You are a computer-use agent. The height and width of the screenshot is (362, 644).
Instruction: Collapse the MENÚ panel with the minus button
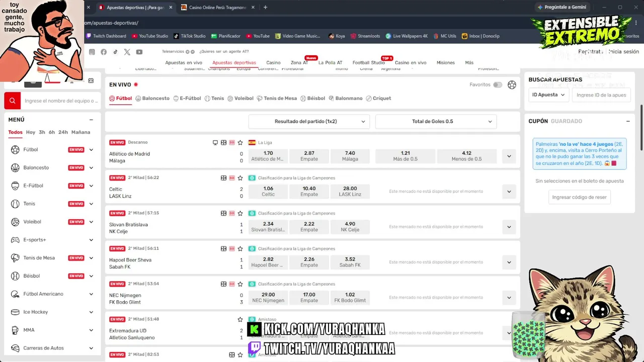pyautogui.click(x=91, y=120)
